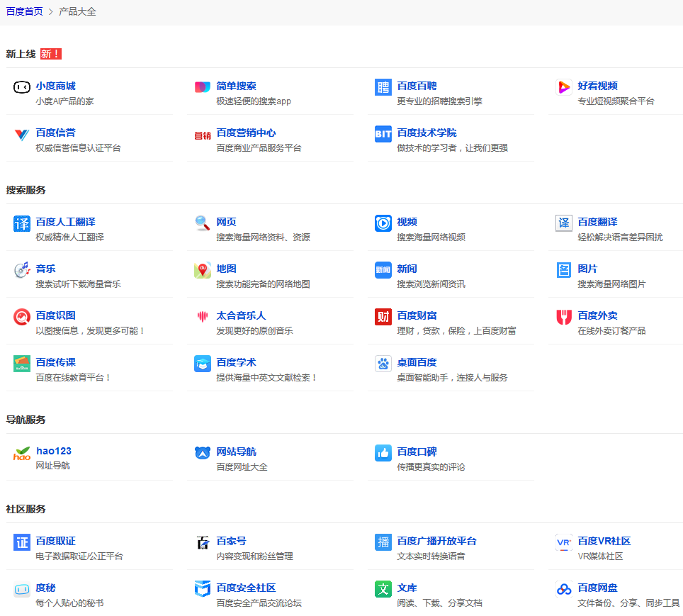Open the 百度翻译 link
Screen dimensions: 683x616
coord(597,222)
